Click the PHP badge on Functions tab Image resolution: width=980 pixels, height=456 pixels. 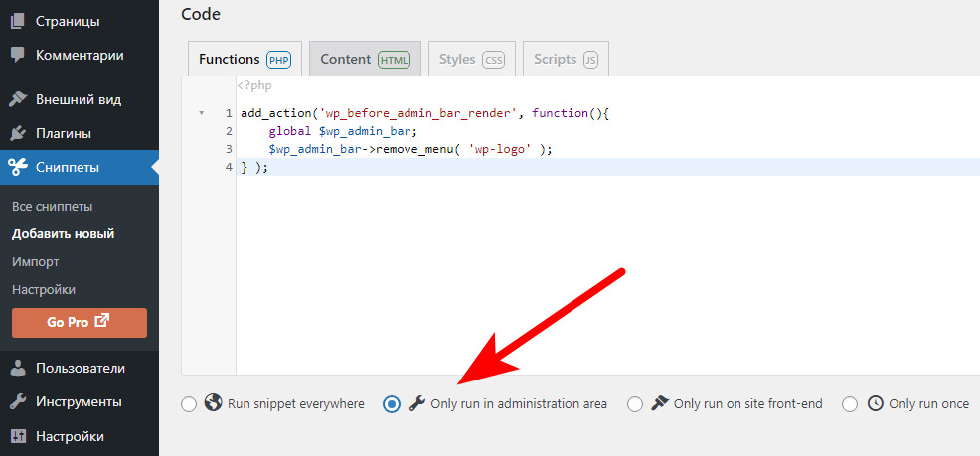[278, 60]
